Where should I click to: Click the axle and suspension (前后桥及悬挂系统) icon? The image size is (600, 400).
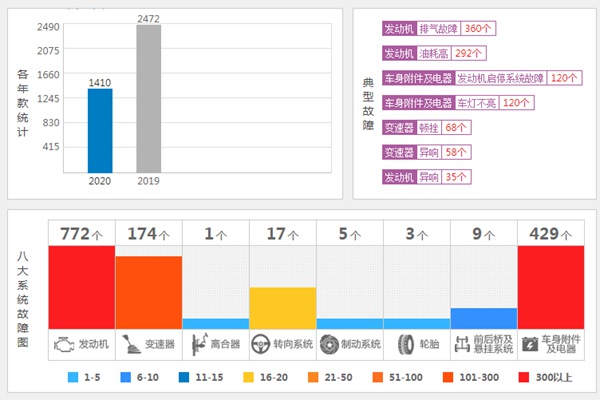(x=462, y=344)
